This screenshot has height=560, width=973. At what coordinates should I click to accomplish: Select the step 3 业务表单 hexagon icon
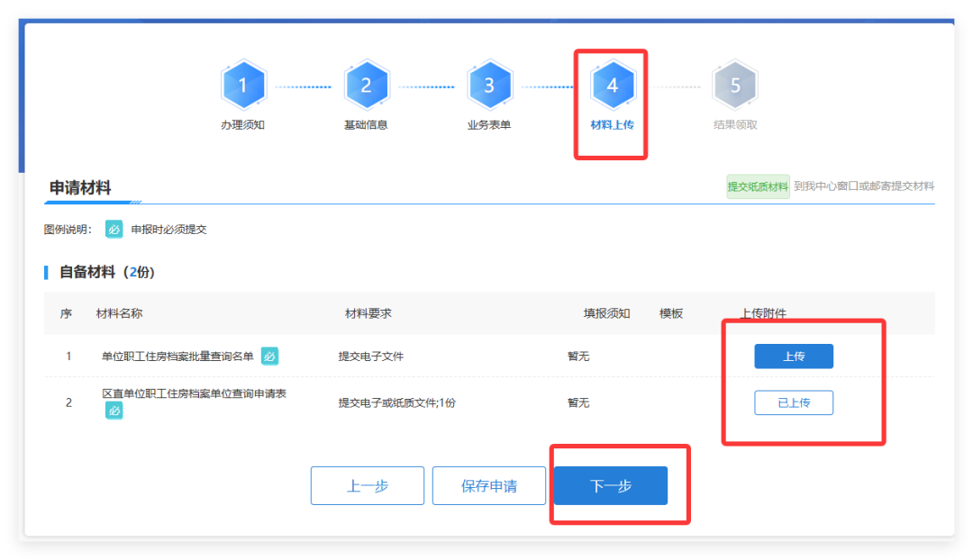[x=489, y=86]
